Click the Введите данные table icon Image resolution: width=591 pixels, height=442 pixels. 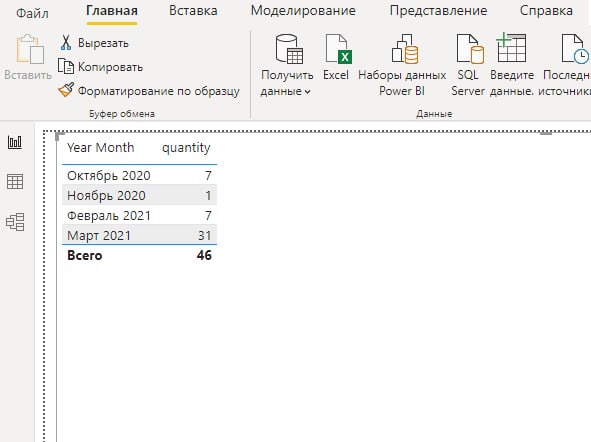[511, 48]
